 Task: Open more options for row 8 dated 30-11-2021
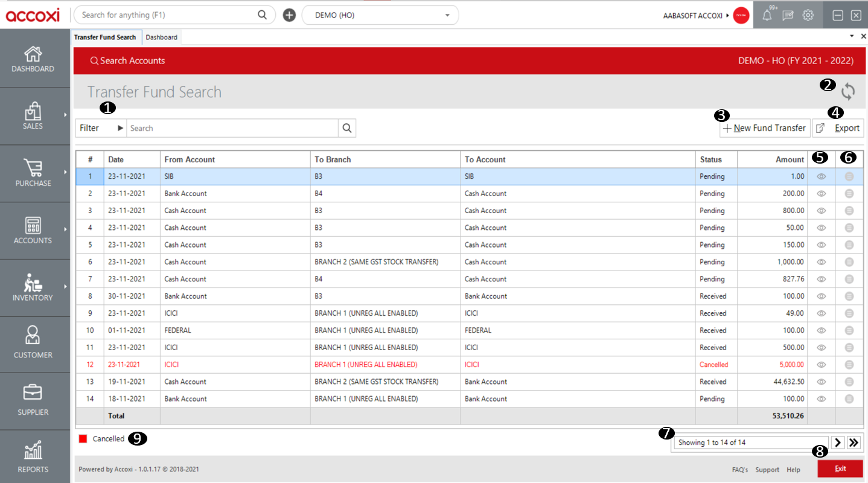849,296
